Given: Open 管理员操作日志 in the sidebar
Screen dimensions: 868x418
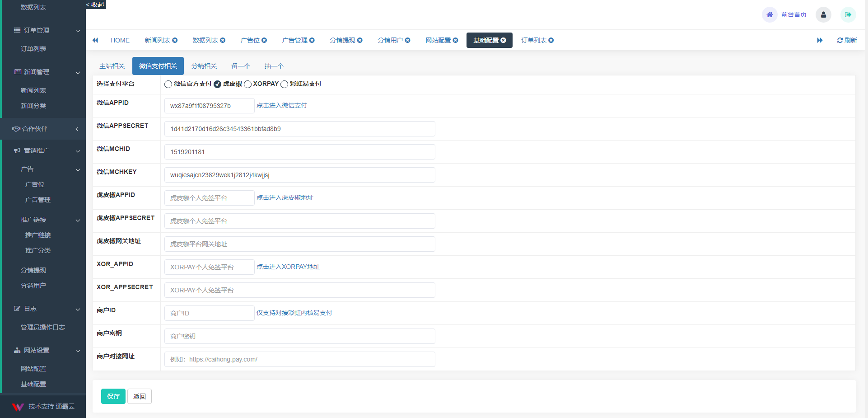Looking at the screenshot, I should pyautogui.click(x=43, y=327).
